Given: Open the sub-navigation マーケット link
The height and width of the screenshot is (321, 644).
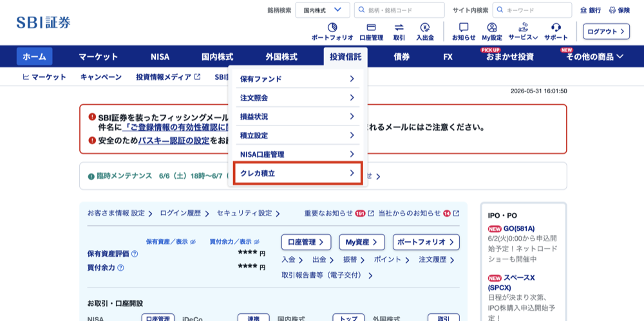Looking at the screenshot, I should 44,77.
